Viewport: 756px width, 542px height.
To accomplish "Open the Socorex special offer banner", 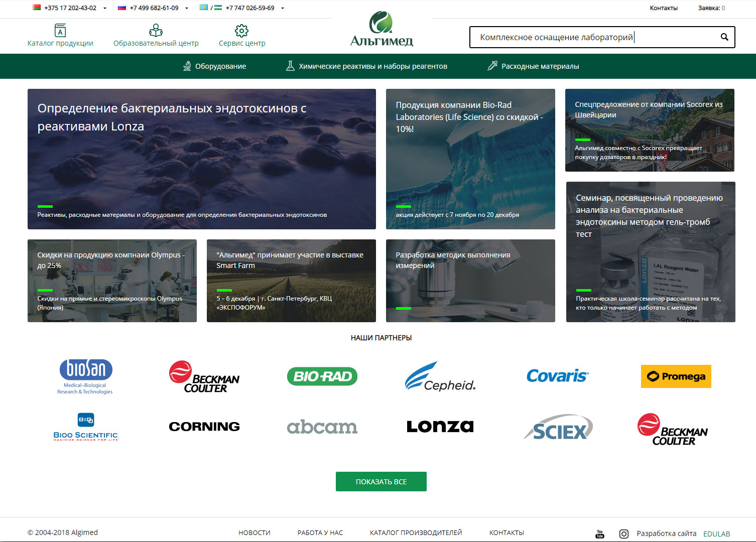I will [650, 130].
